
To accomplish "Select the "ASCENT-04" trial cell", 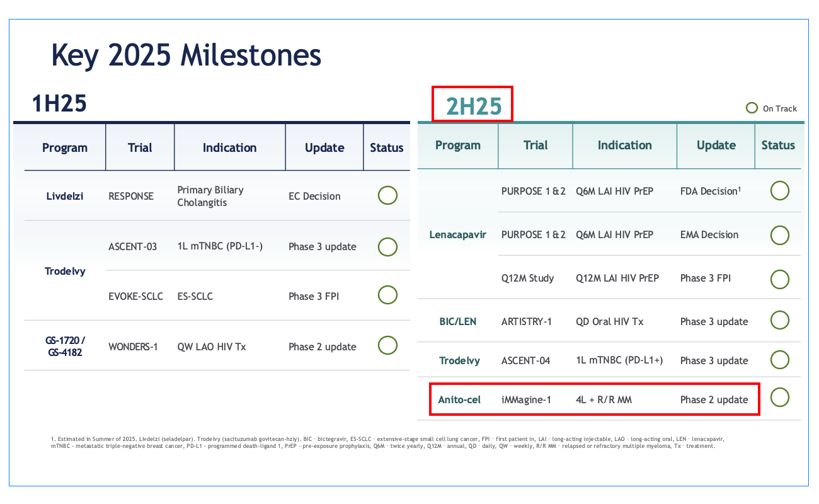I will 526,360.
